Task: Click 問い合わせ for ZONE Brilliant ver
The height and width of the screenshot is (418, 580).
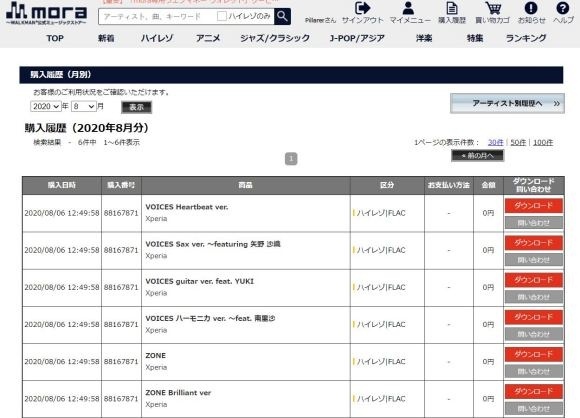Action: pos(534,409)
